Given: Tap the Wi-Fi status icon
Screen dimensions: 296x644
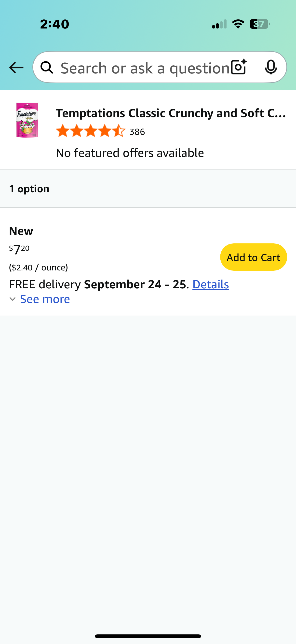Looking at the screenshot, I should pos(238,24).
